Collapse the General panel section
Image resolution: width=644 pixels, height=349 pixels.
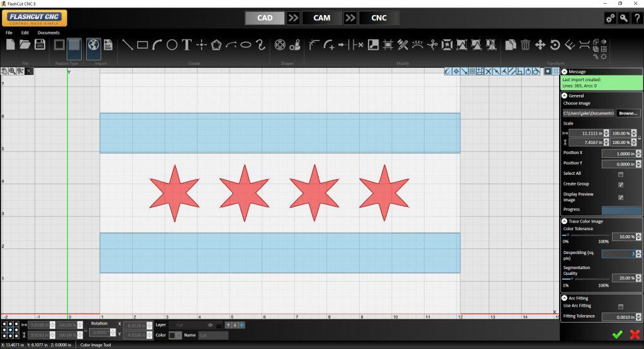[x=564, y=96]
